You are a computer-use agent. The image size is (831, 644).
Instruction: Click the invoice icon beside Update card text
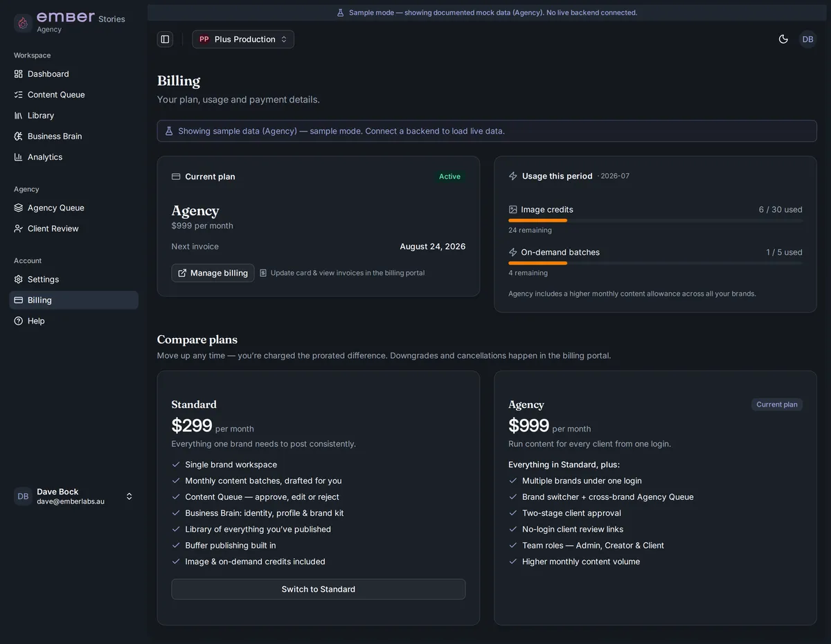pos(263,273)
